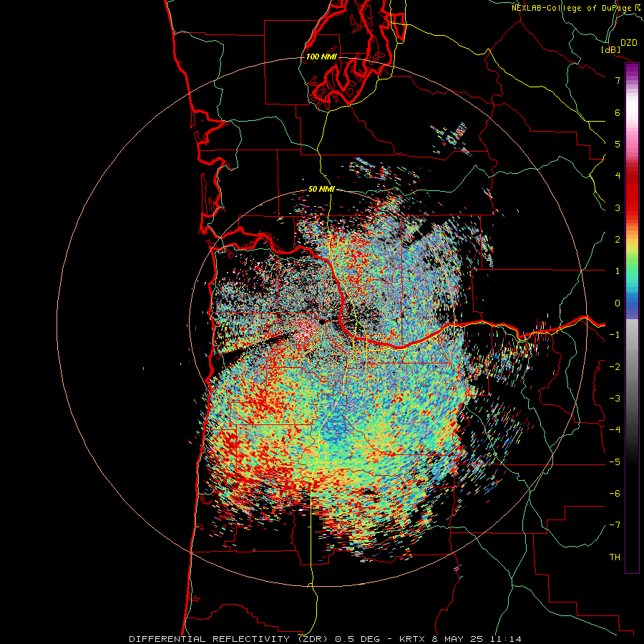Click the 5 value on the color scale
Image resolution: width=644 pixels, height=644 pixels.
click(x=618, y=144)
